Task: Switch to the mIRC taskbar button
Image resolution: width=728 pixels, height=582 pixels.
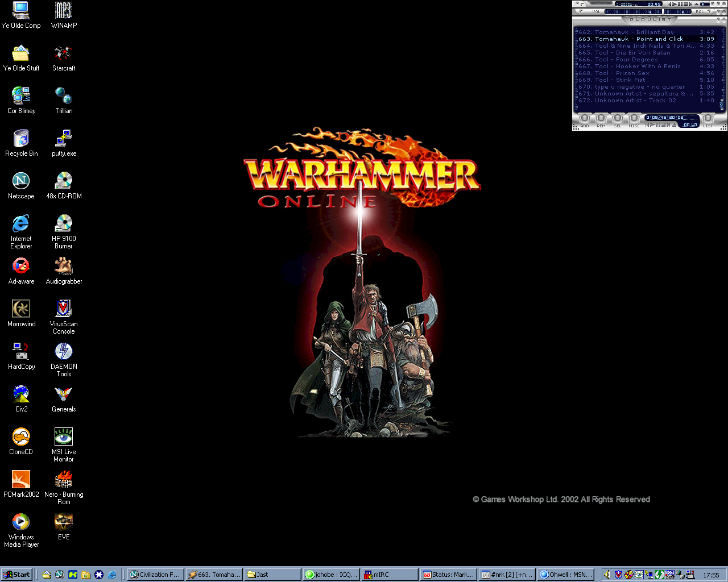Action: click(390, 575)
